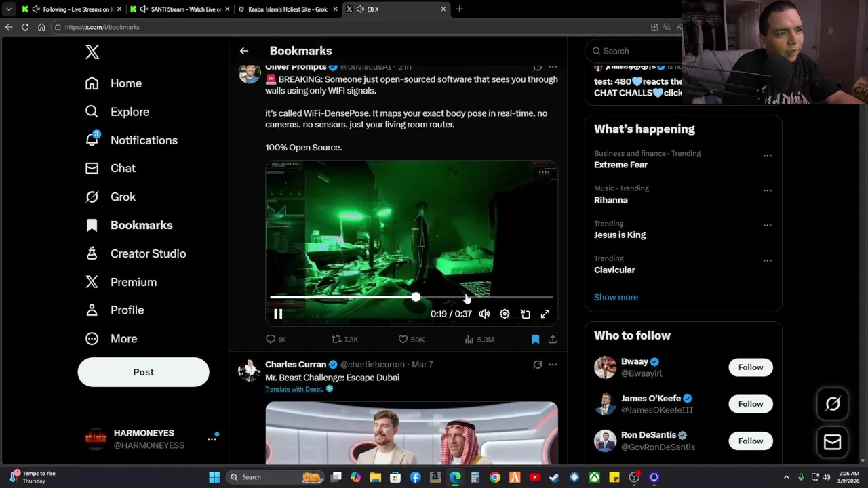Open Grok actions on Oliver Prompts post
This screenshot has height=488, width=868.
[538, 67]
